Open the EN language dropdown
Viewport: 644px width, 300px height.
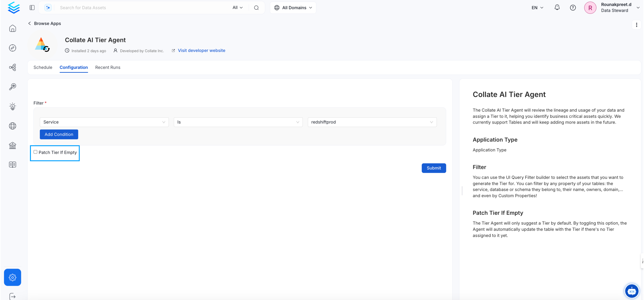(x=537, y=8)
